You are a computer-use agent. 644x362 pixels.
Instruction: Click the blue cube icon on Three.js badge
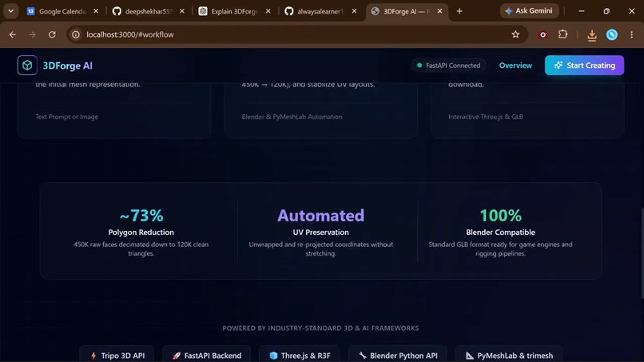tap(273, 356)
